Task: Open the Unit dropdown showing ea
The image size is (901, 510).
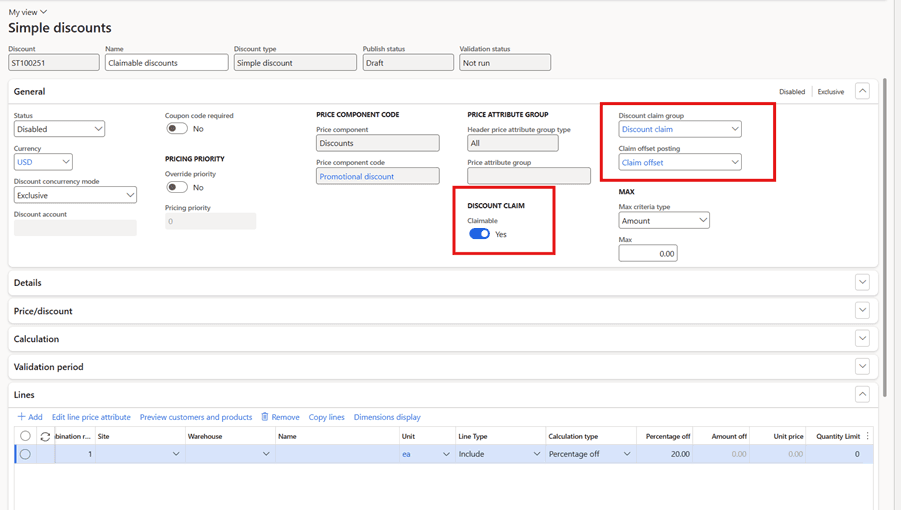Action: [446, 454]
